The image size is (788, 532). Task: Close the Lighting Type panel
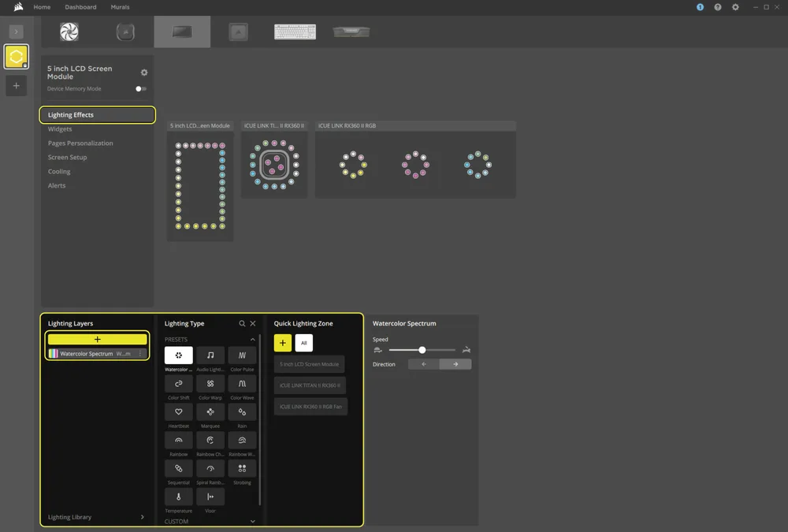click(253, 323)
